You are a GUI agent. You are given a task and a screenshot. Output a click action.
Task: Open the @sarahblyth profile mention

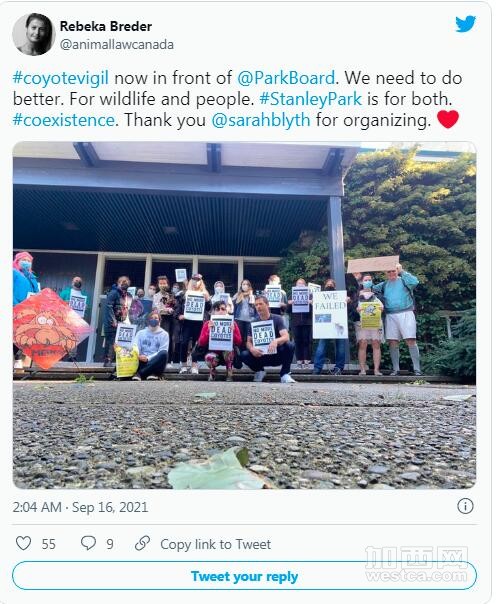click(x=261, y=120)
